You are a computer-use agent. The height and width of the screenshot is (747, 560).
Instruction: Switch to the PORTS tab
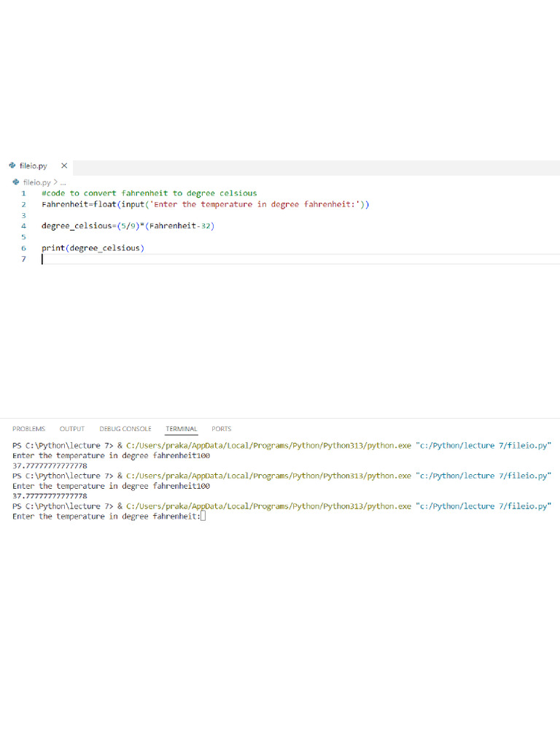(222, 429)
